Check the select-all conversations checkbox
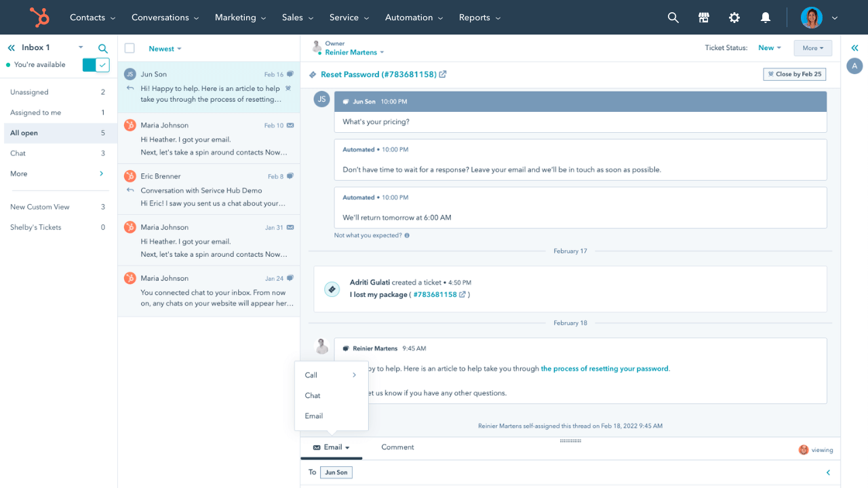This screenshot has width=868, height=488. click(128, 48)
